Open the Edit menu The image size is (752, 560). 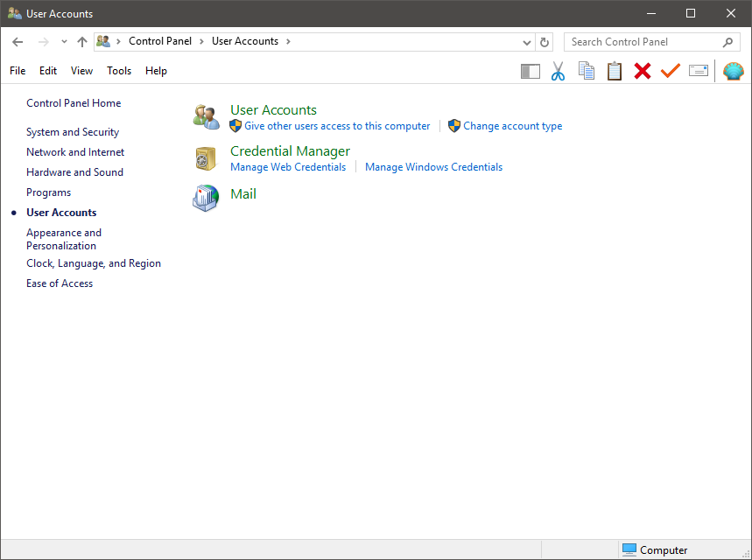pos(48,71)
